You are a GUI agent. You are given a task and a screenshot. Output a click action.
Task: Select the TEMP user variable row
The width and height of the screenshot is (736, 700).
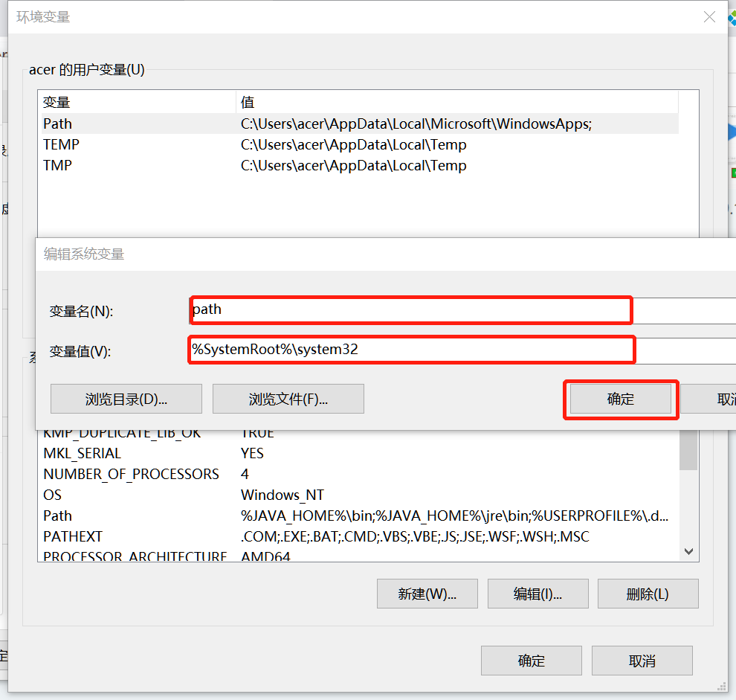pos(357,145)
